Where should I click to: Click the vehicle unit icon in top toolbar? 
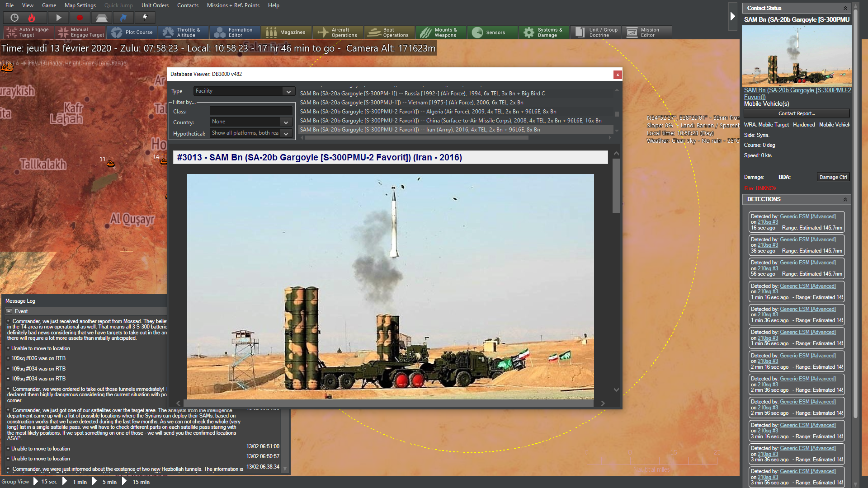pos(102,18)
